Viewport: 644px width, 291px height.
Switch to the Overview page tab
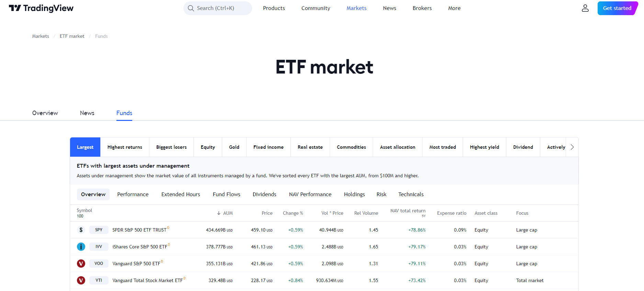45,113
